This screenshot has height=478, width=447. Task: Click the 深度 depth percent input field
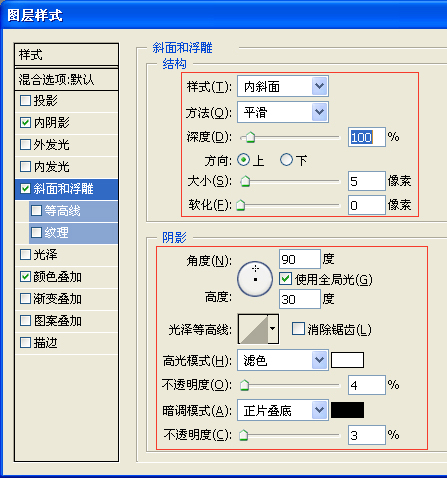point(367,137)
